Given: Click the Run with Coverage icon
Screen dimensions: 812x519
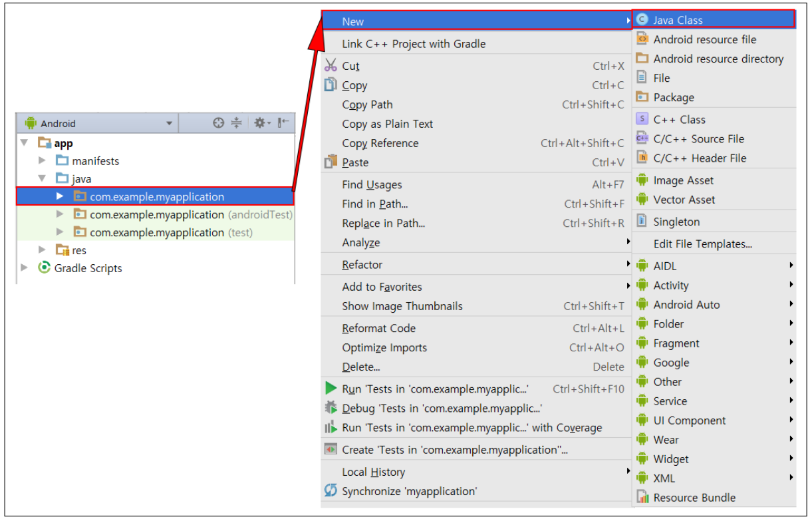Looking at the screenshot, I should (331, 427).
